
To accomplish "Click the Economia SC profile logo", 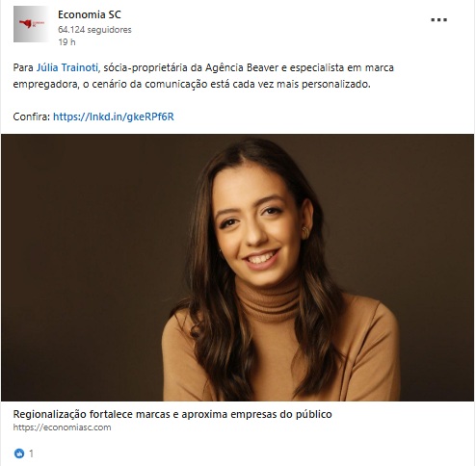I will point(31,24).
